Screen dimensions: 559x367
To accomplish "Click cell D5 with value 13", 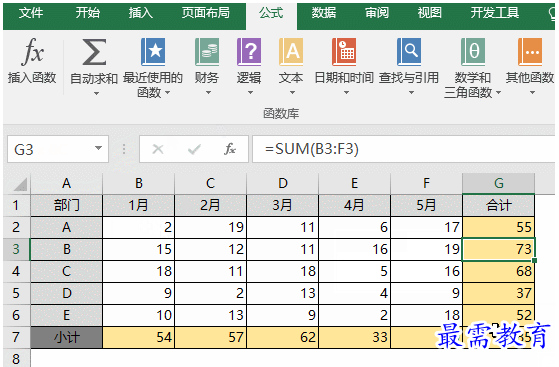I will (x=283, y=294).
